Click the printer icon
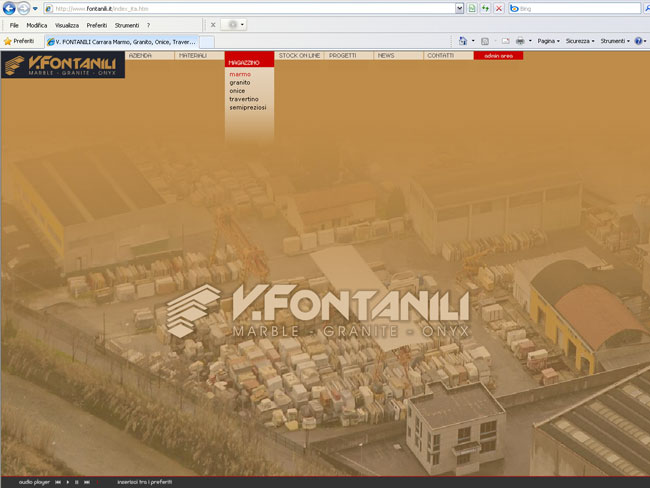 click(520, 41)
